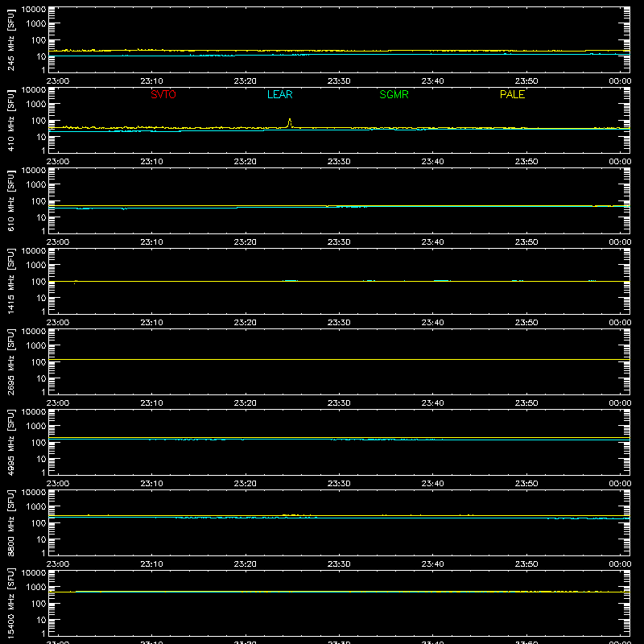The image size is (644, 644).
Task: Click 23:20 tick label under 8800 MHz plot
Action: (x=246, y=564)
